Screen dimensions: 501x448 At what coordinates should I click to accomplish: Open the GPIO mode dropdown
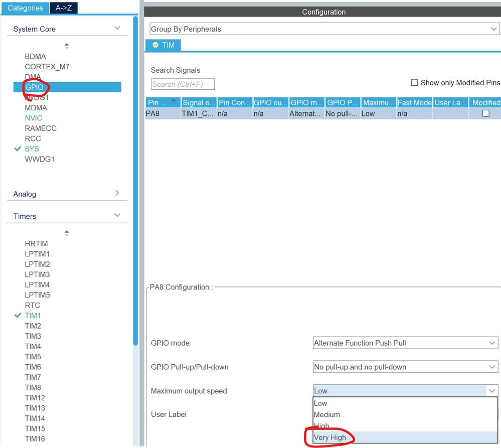tap(405, 343)
